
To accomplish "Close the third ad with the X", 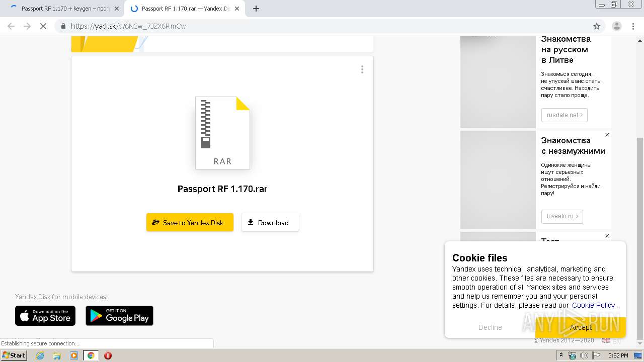I will point(607,236).
